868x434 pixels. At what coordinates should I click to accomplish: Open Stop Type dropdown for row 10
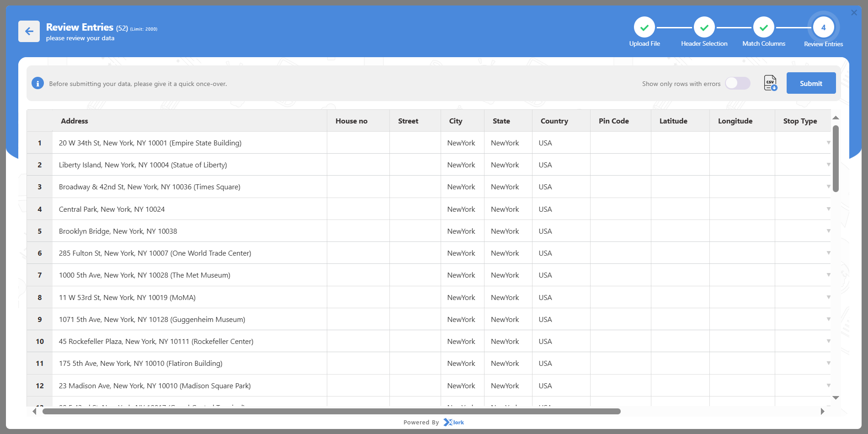coord(828,341)
